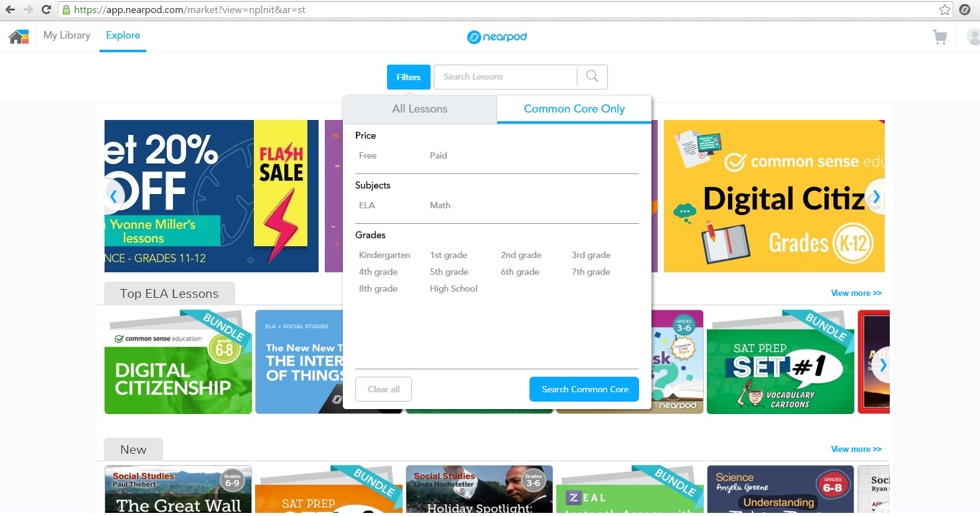
Task: View more Top ELA Lessons
Action: 856,293
